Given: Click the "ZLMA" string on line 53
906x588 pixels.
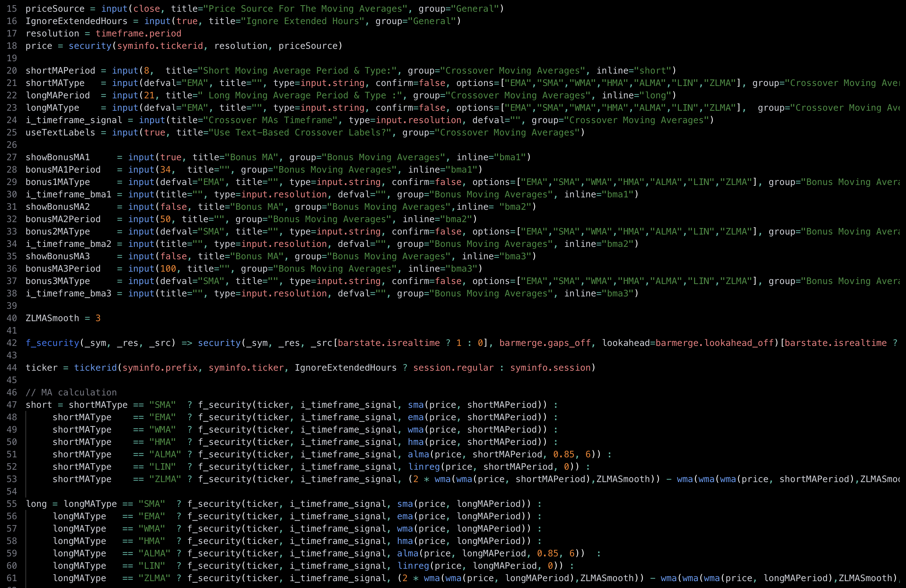Looking at the screenshot, I should 165,479.
